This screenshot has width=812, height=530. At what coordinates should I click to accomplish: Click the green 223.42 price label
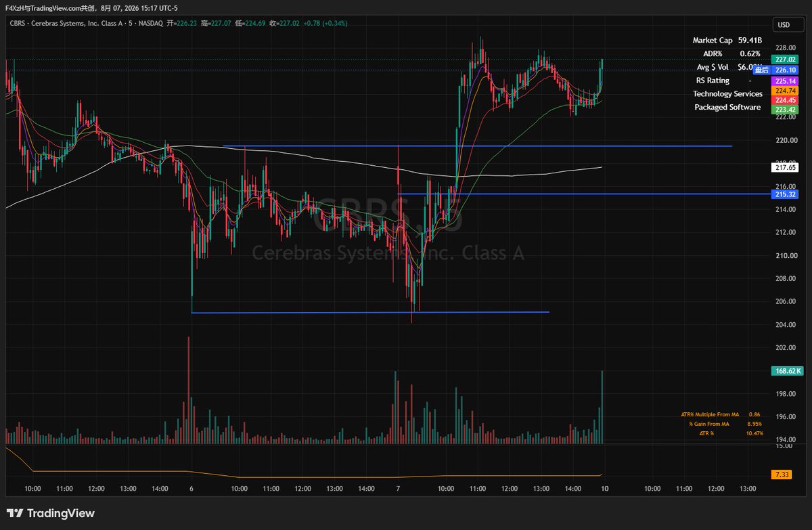pos(785,110)
